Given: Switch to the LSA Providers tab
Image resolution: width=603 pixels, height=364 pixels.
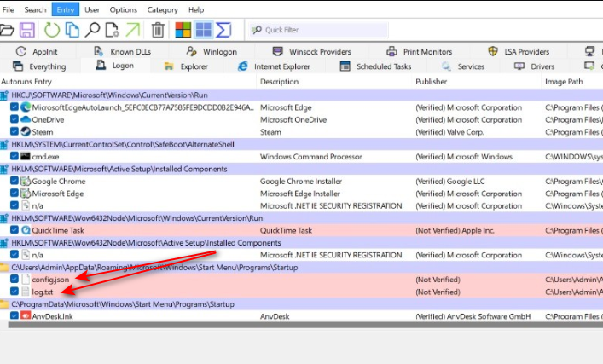Looking at the screenshot, I should (519, 51).
